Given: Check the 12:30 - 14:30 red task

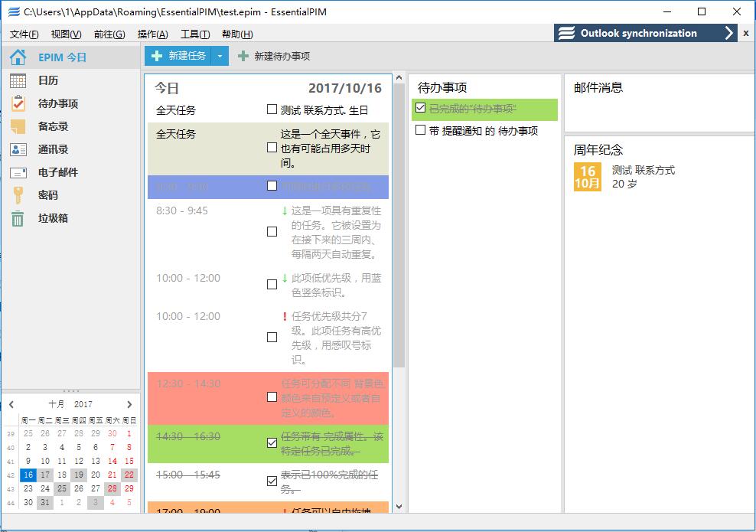Looking at the screenshot, I should coord(272,397).
